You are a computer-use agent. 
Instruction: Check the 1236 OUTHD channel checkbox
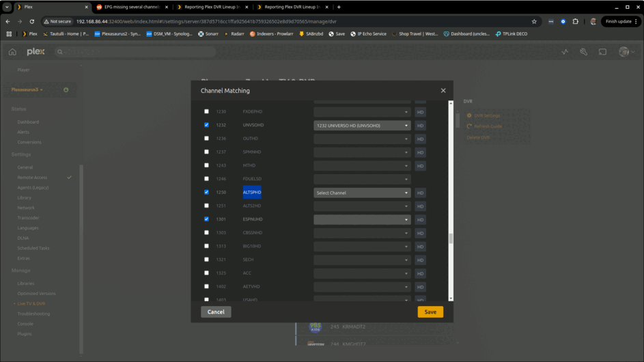[207, 139]
